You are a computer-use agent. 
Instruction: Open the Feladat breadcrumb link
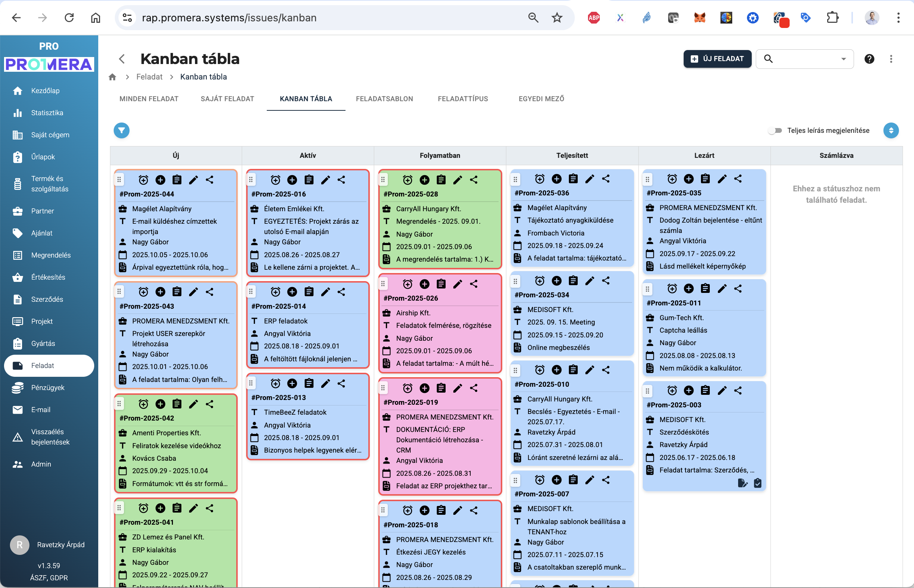[x=149, y=77]
